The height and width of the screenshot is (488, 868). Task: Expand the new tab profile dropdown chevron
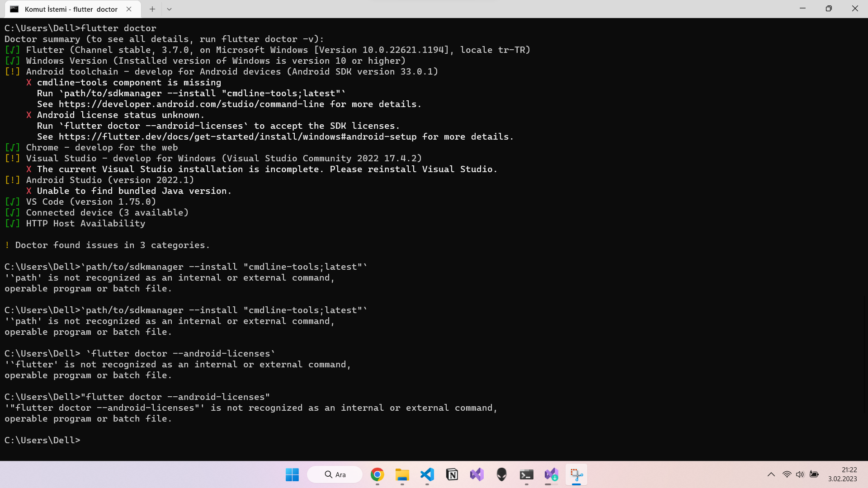click(x=169, y=9)
